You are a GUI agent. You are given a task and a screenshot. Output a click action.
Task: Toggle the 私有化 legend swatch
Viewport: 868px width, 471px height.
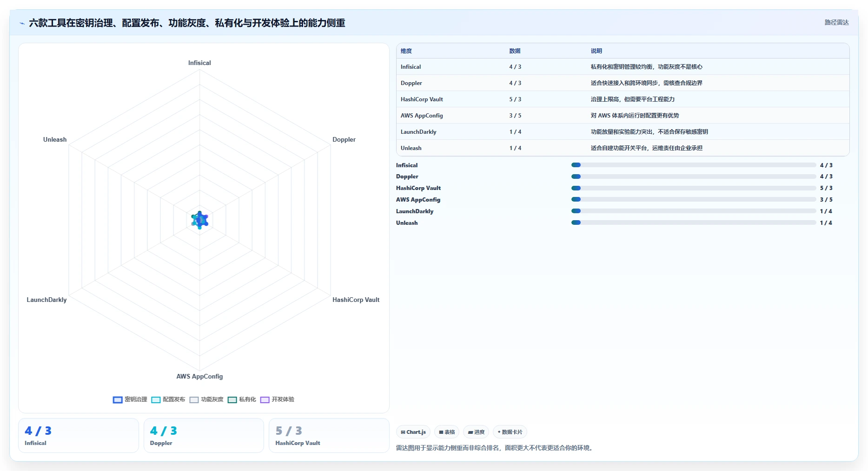232,399
